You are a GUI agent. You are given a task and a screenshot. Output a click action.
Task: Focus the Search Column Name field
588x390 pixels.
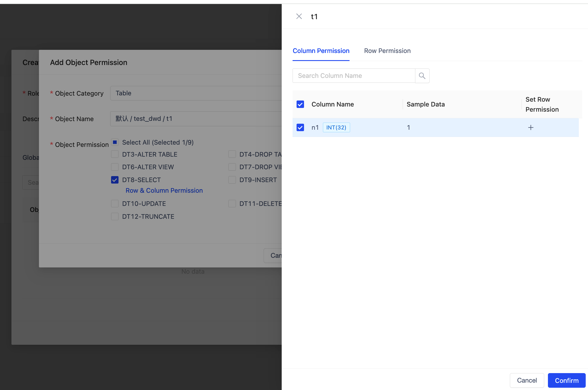[x=354, y=76]
